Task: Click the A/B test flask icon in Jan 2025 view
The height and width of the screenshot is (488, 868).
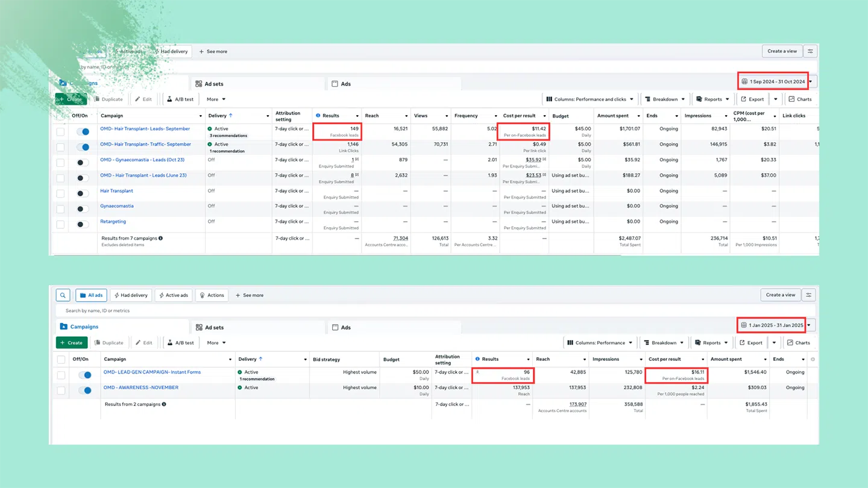Action: [x=171, y=343]
